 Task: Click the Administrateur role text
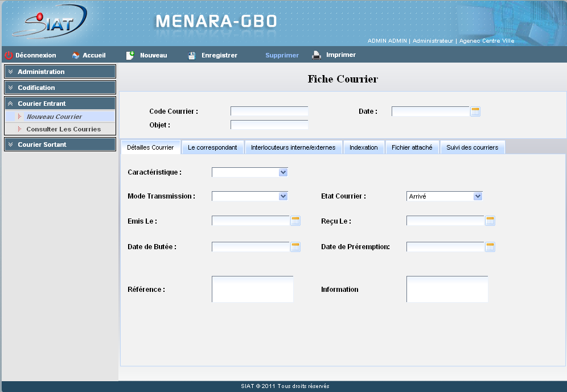433,41
